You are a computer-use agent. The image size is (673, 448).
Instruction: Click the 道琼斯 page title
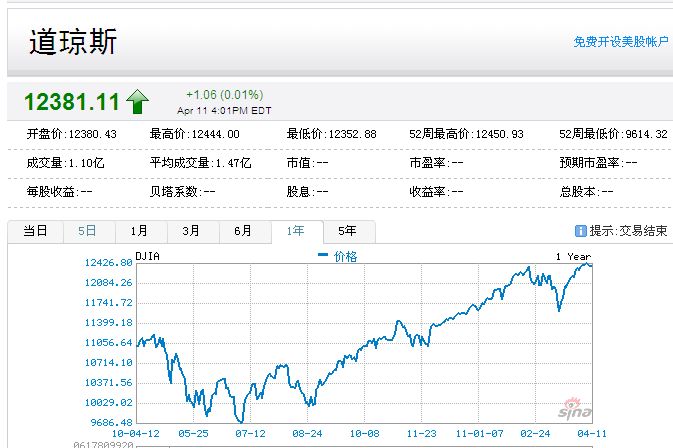(x=73, y=42)
